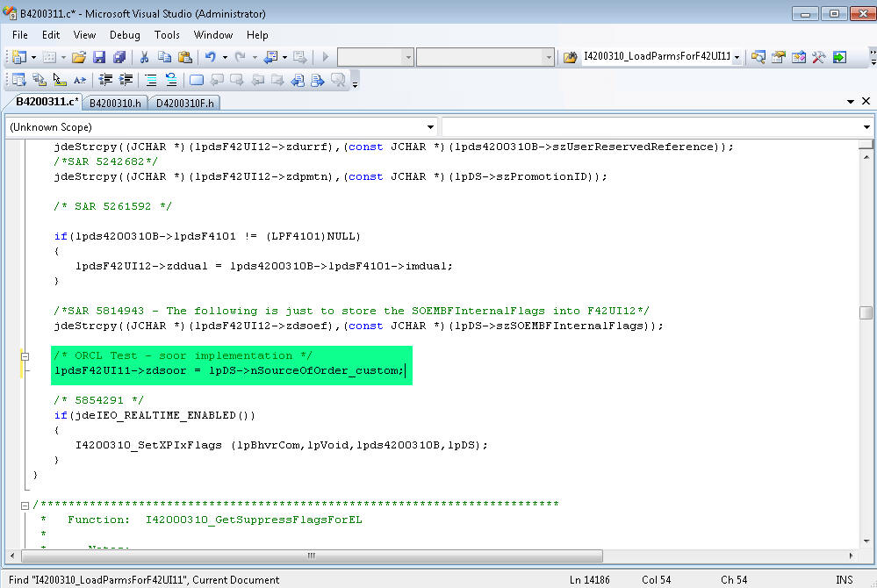Click the INS indicator in the status bar

(844, 579)
